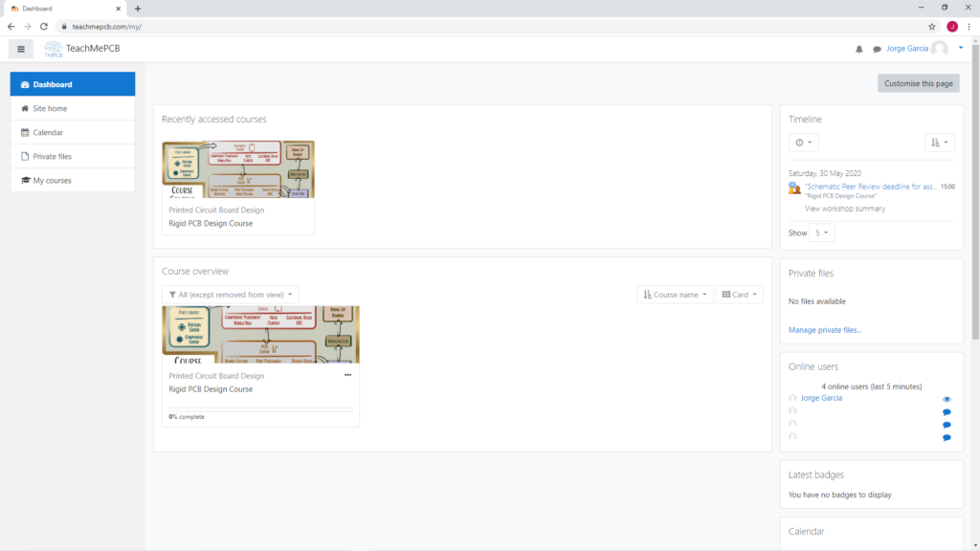Open Site home from the sidebar
Viewport: 980px width, 551px height.
(73, 108)
